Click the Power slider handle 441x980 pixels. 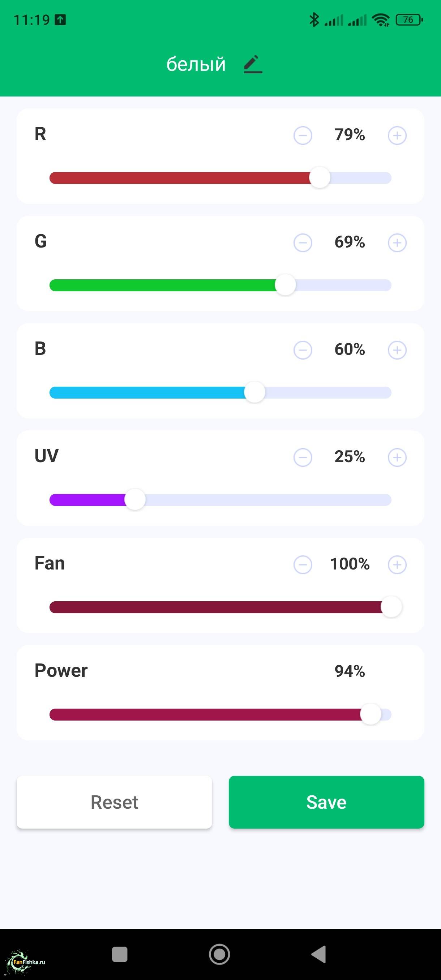click(x=371, y=714)
